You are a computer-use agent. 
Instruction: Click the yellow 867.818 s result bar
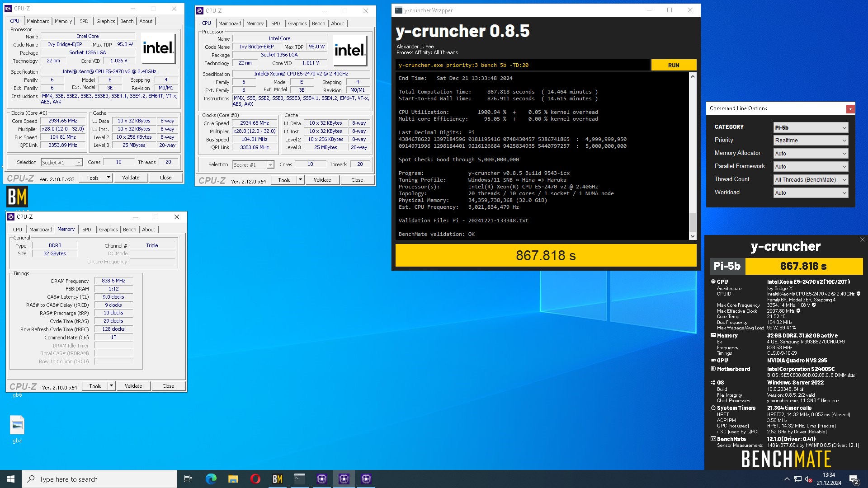pyautogui.click(x=546, y=256)
